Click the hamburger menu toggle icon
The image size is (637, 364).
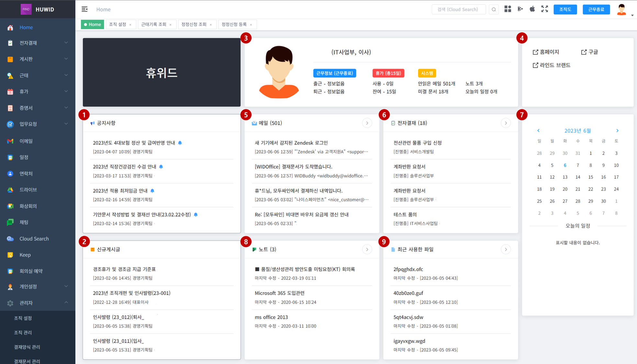click(84, 9)
